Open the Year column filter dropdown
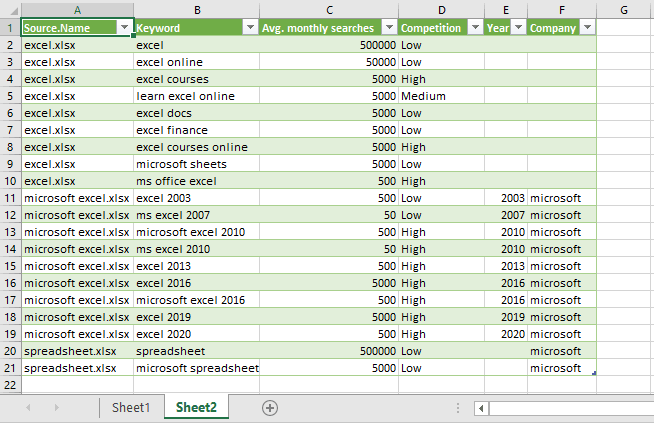This screenshot has height=423, width=654. [518, 28]
